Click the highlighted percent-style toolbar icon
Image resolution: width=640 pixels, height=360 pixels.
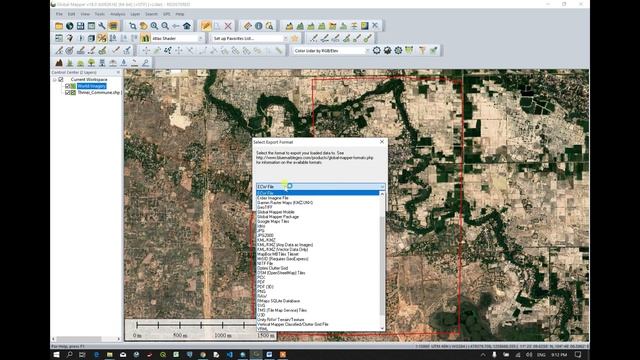(x=102, y=38)
